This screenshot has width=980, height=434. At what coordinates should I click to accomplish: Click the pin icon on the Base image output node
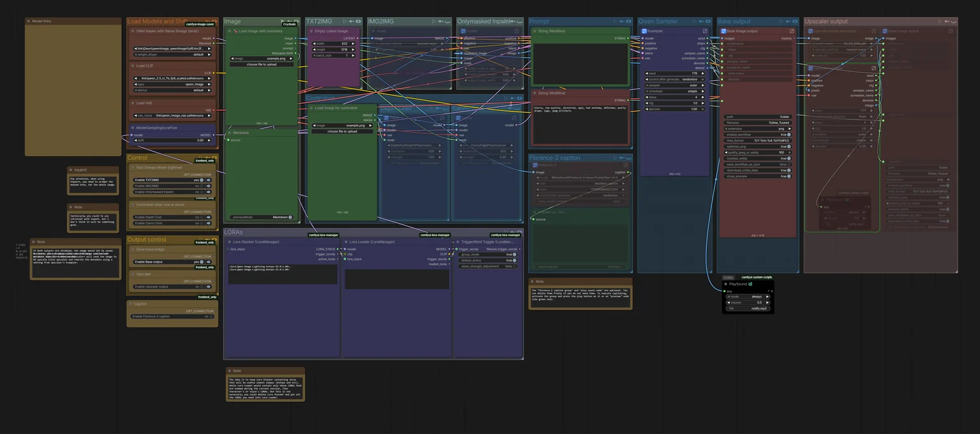pyautogui.click(x=792, y=31)
